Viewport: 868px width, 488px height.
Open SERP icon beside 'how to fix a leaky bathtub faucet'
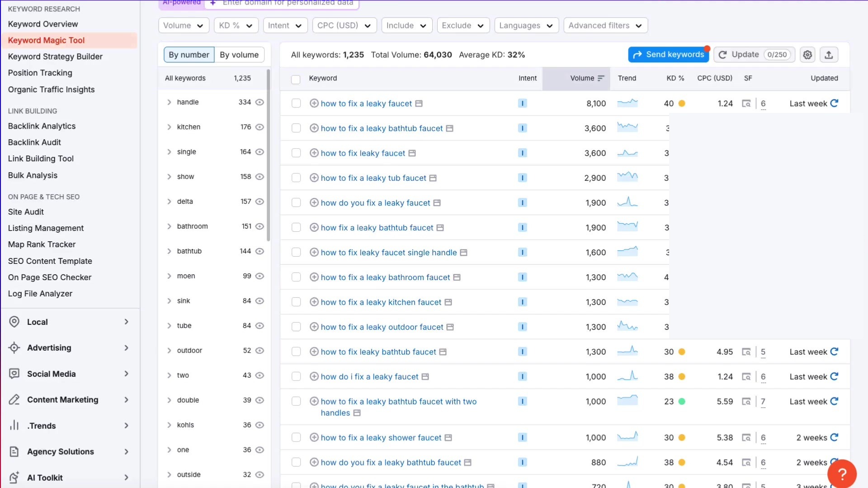[x=449, y=128]
